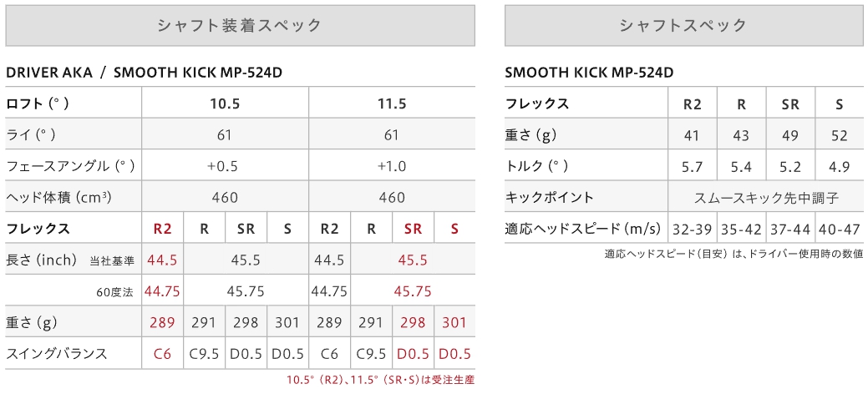Click the 5.7 torque value

692,166
